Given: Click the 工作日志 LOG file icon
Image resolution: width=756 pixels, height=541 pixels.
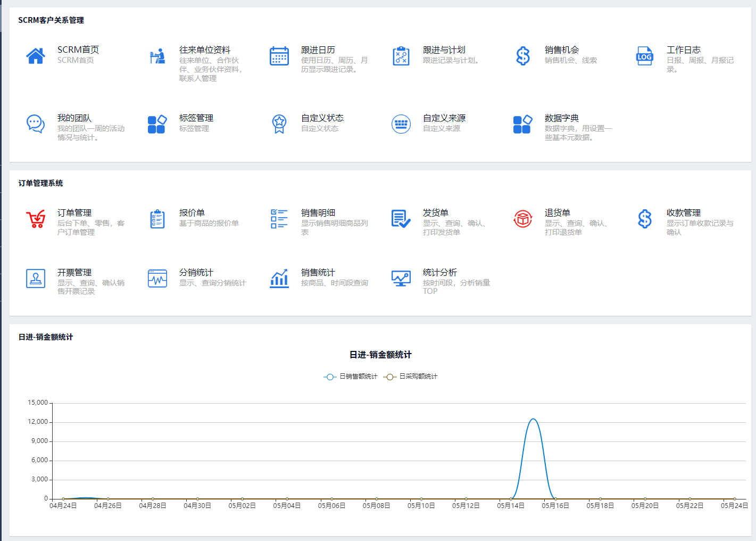Looking at the screenshot, I should tap(645, 56).
